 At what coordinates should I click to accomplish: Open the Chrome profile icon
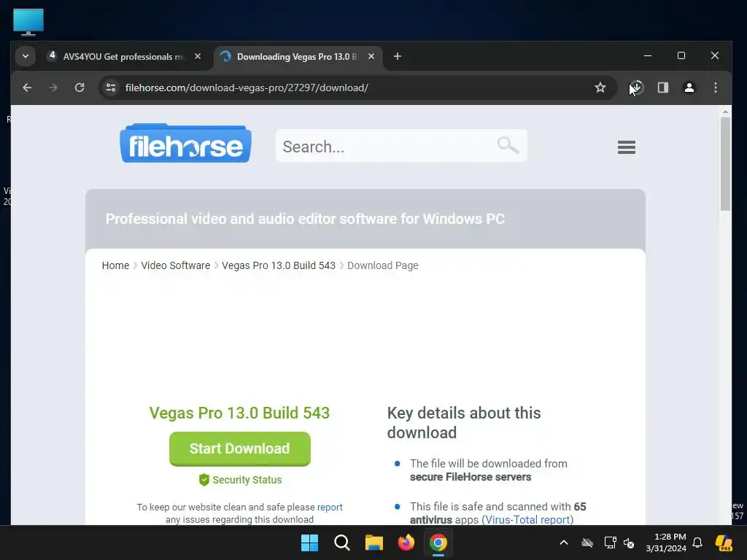(689, 87)
